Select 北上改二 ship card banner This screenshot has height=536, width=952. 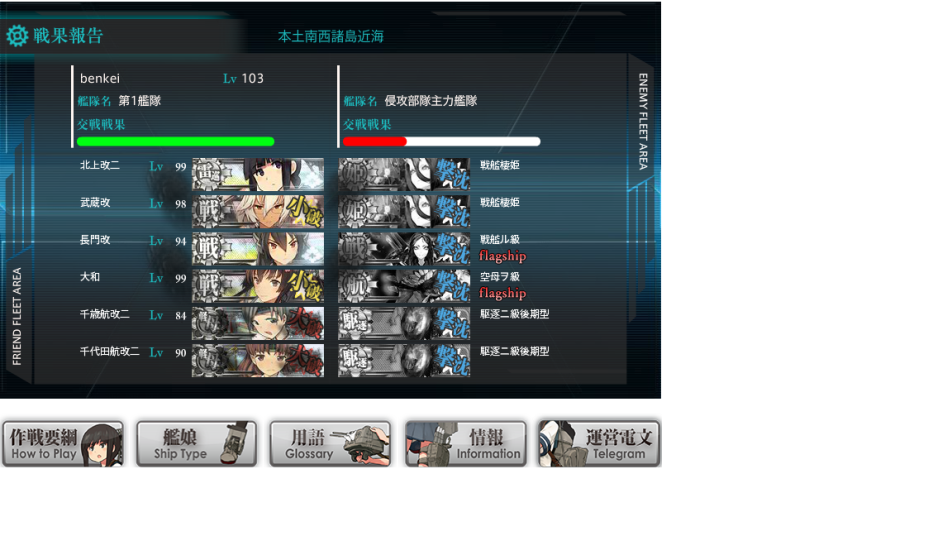pos(258,175)
